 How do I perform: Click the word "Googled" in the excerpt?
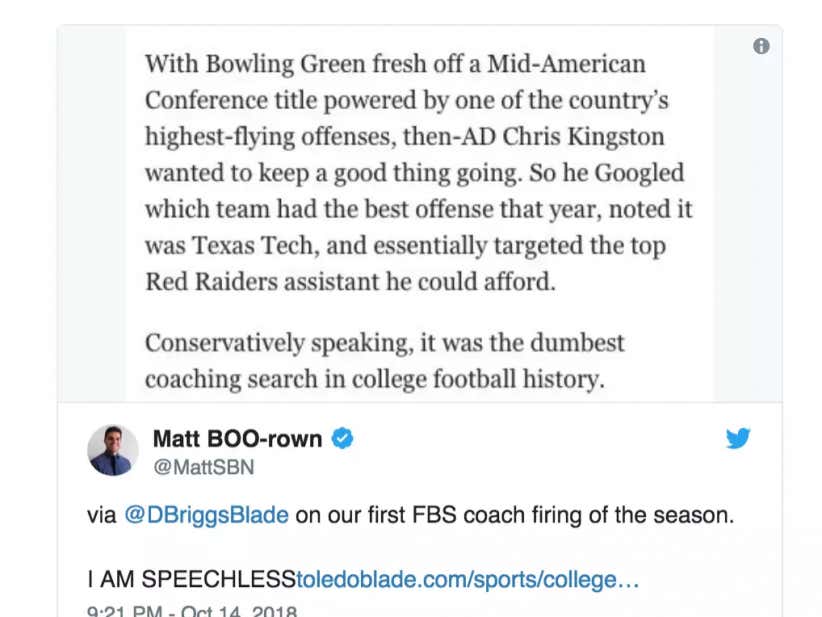(640, 172)
